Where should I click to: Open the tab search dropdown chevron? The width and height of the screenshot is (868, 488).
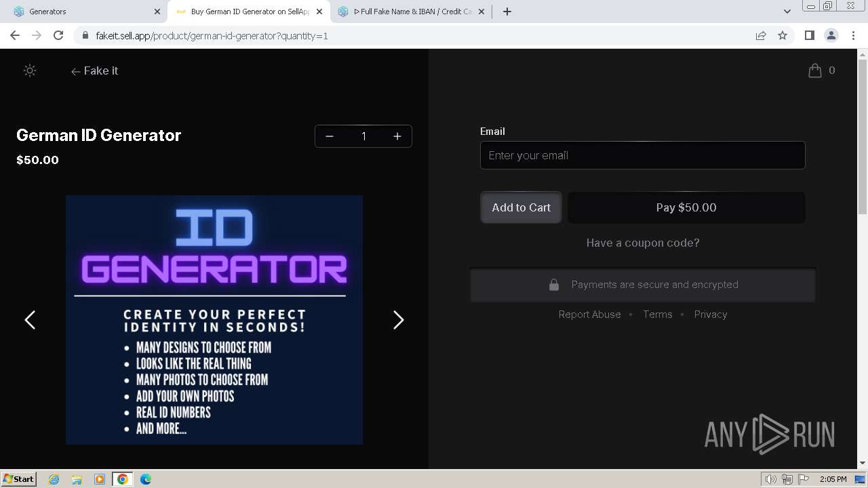click(787, 12)
